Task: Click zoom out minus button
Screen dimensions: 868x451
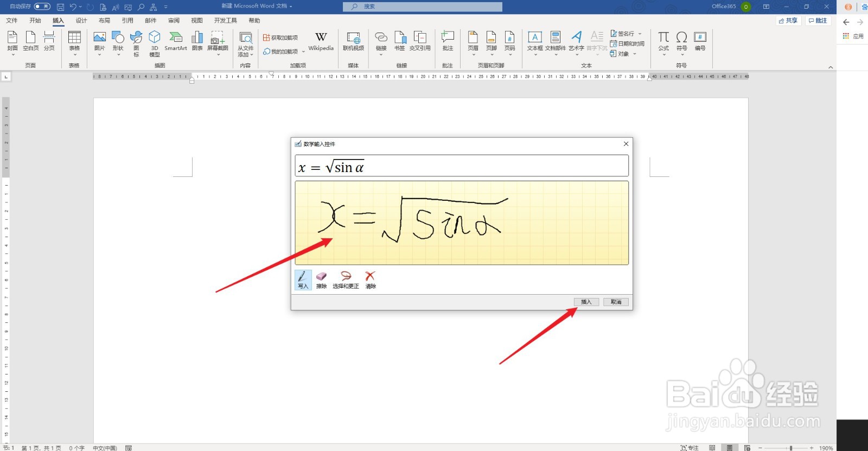Action: (x=761, y=448)
